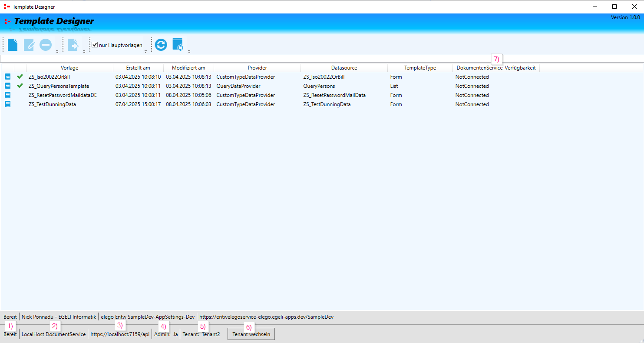Click the row icon for ZS_ResetPasswordMaildataDE
Image resolution: width=644 pixels, height=343 pixels.
coord(7,95)
